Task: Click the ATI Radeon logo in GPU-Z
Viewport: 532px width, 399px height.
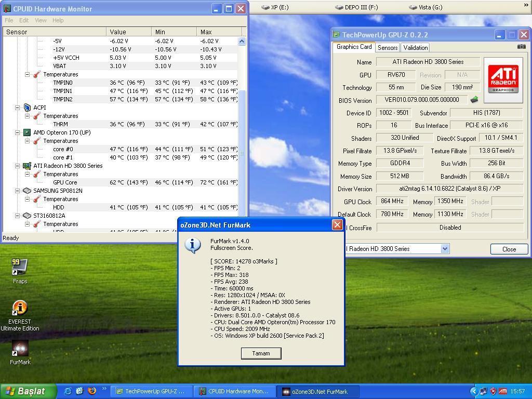Action: tap(503, 79)
